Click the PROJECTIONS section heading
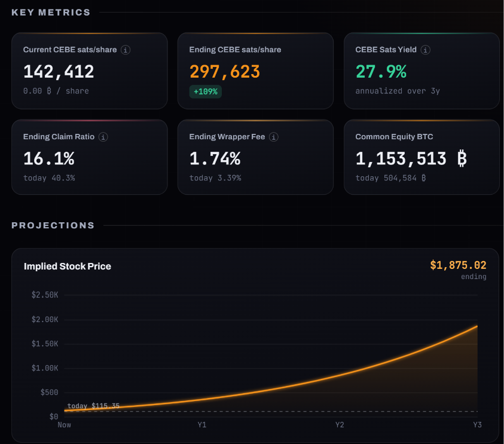504x444 pixels. 53,225
